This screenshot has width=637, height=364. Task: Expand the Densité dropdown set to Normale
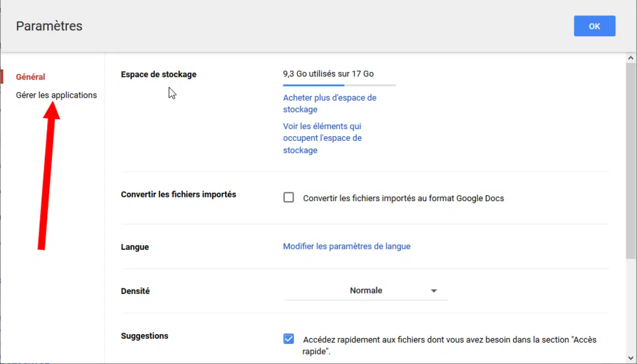tap(366, 290)
